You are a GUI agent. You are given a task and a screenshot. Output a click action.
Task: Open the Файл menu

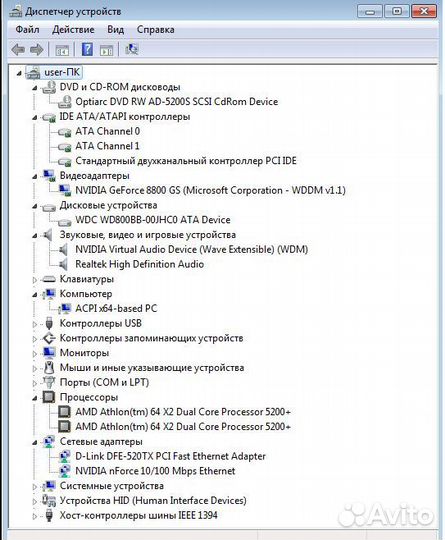point(27,30)
